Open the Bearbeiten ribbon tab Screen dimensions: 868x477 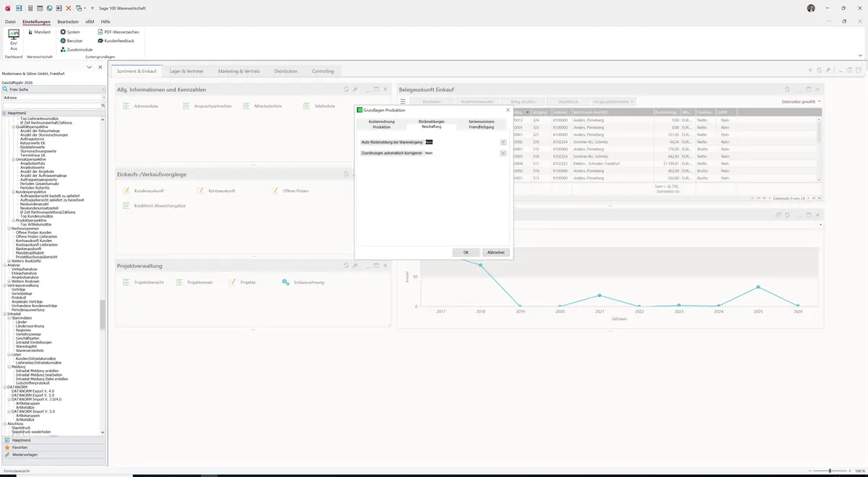pos(67,22)
